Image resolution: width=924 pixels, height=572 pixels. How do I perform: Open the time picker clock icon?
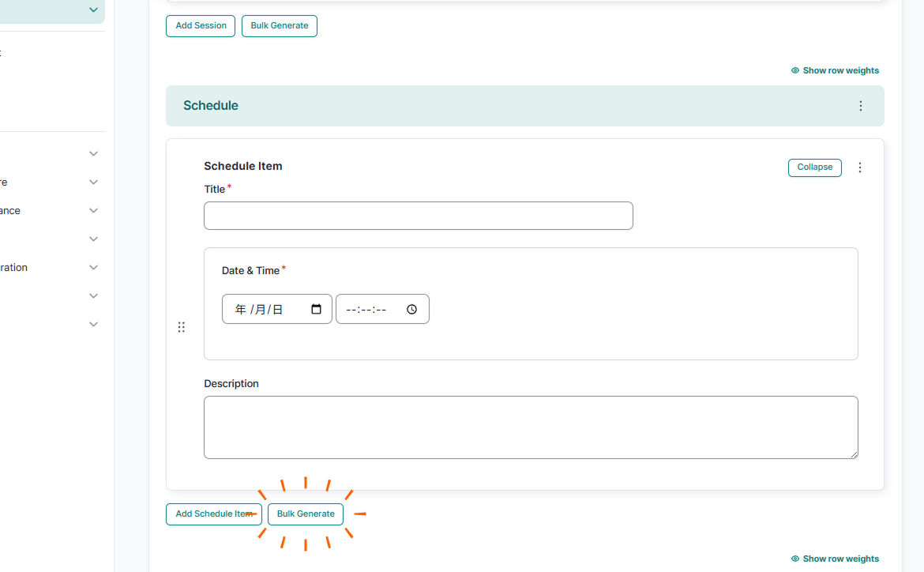[411, 310]
